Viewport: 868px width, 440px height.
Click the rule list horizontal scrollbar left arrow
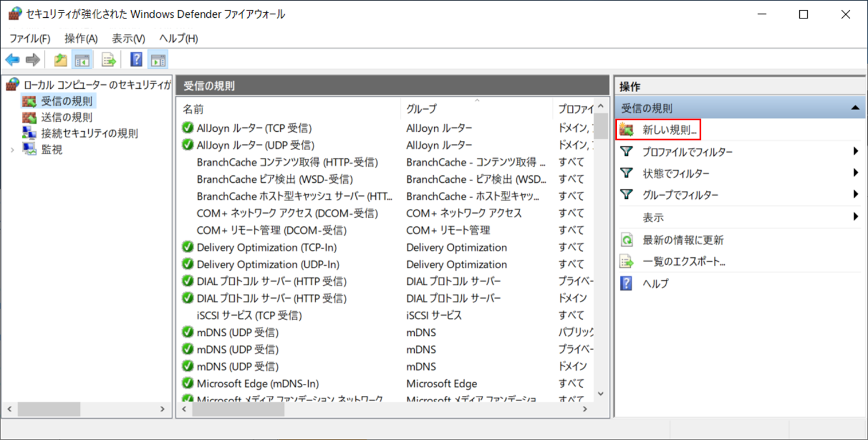coord(185,410)
